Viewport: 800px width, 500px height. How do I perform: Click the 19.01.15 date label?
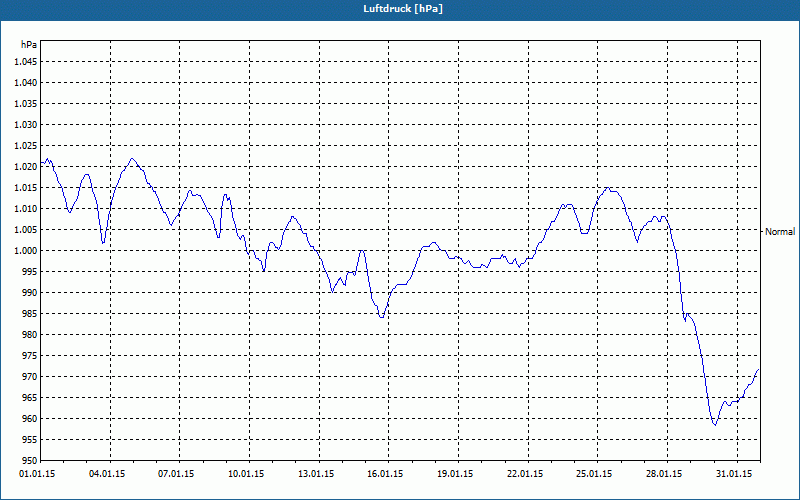point(455,474)
